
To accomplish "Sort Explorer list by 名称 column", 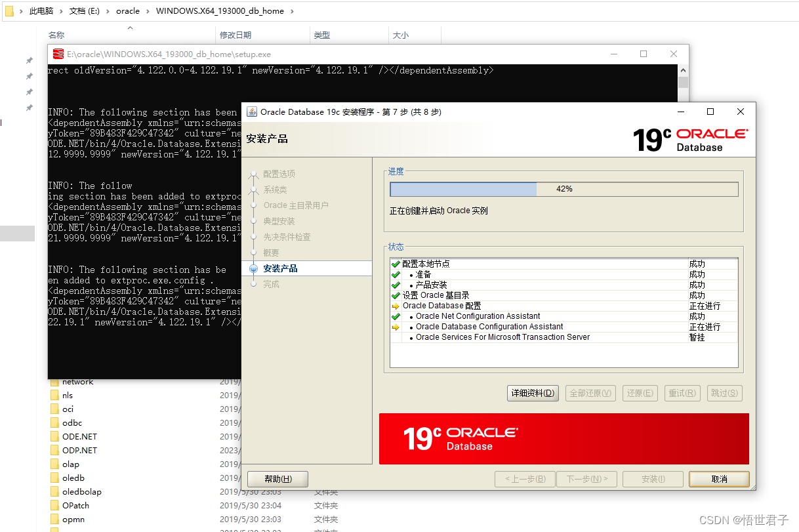I will pos(56,35).
